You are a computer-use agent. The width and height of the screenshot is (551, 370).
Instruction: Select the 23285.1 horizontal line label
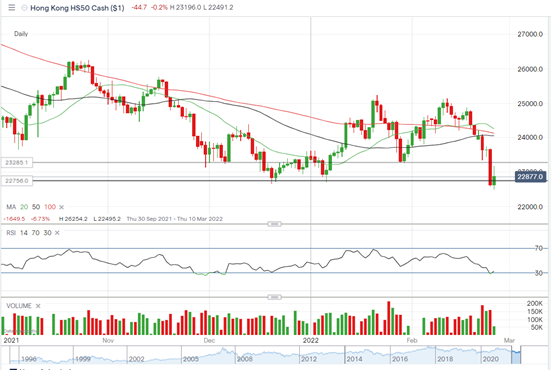[17, 163]
